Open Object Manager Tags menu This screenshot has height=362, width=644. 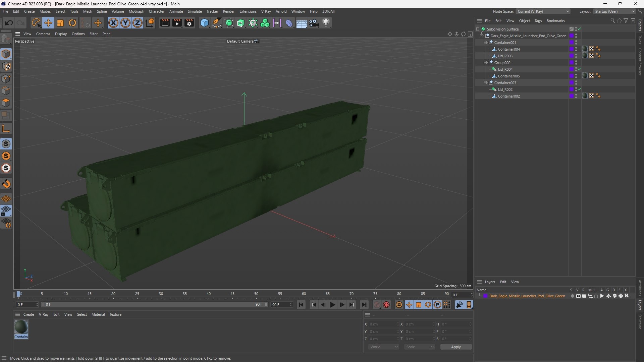538,21
